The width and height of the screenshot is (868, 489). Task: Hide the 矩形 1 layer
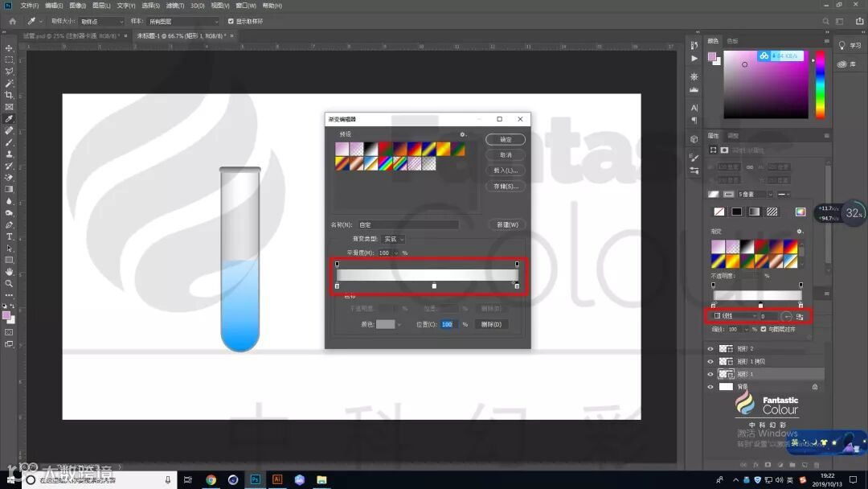point(710,374)
